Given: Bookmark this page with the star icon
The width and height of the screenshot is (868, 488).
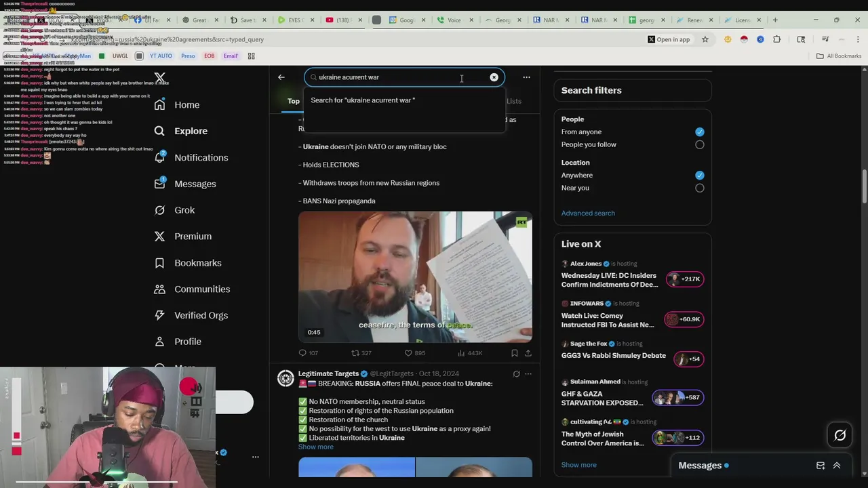Looking at the screenshot, I should [705, 39].
